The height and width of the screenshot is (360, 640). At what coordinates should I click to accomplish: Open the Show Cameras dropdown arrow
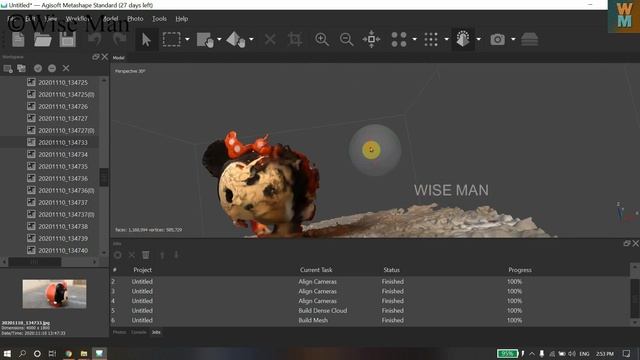tap(513, 40)
